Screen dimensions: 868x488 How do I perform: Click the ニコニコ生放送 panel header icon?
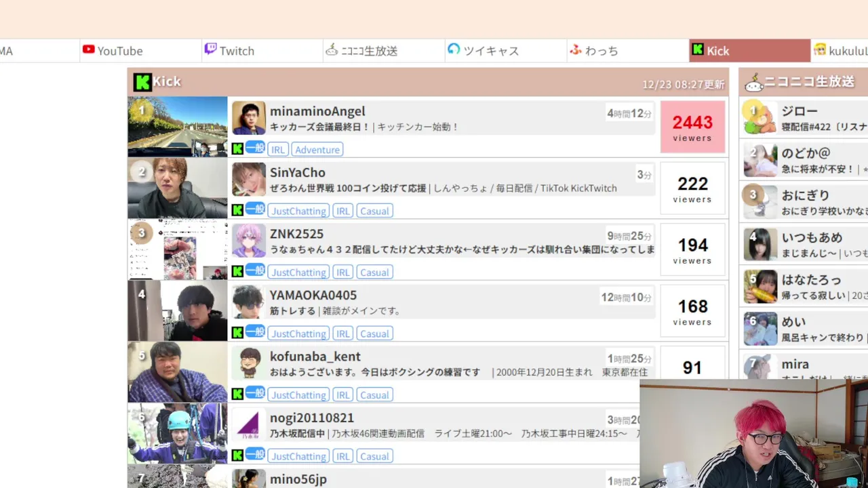click(x=753, y=83)
